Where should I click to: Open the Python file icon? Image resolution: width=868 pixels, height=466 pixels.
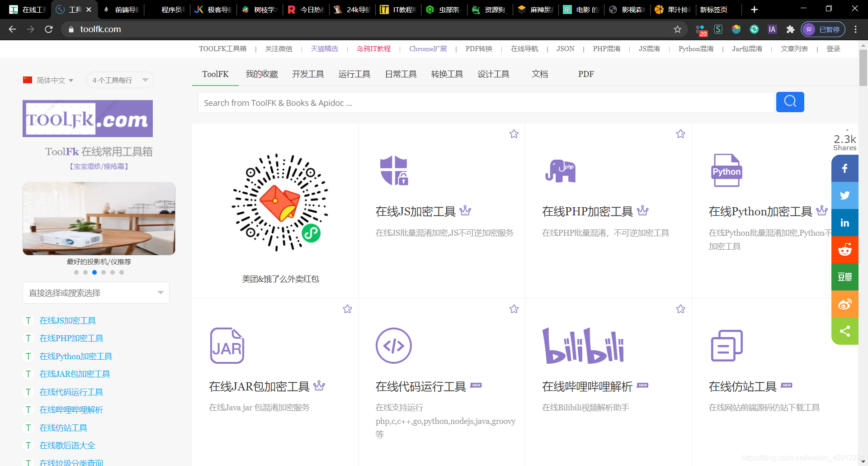[x=726, y=171]
